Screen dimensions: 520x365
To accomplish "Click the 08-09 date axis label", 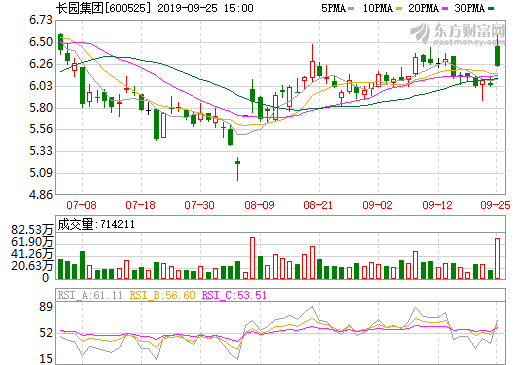I will pyautogui.click(x=260, y=205).
